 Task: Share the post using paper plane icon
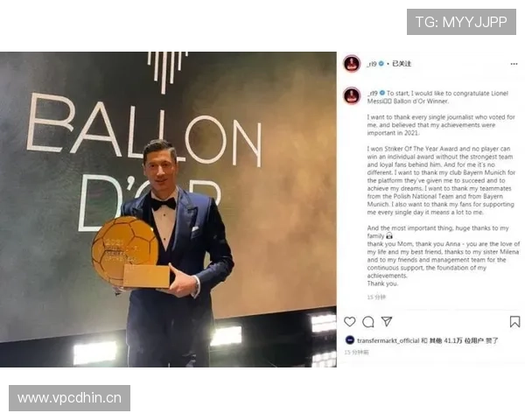point(387,321)
